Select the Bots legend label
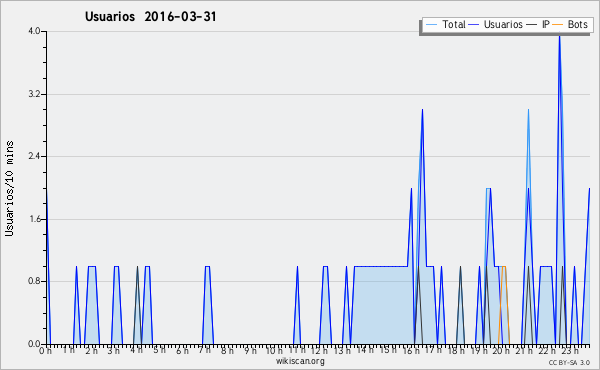The width and height of the screenshot is (600, 370). (x=577, y=24)
